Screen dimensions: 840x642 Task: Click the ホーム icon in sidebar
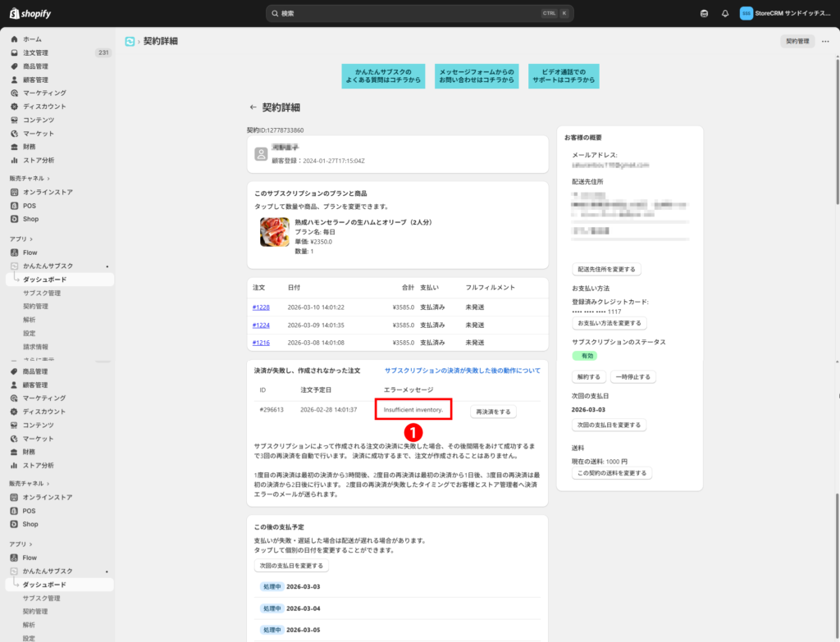click(x=15, y=39)
